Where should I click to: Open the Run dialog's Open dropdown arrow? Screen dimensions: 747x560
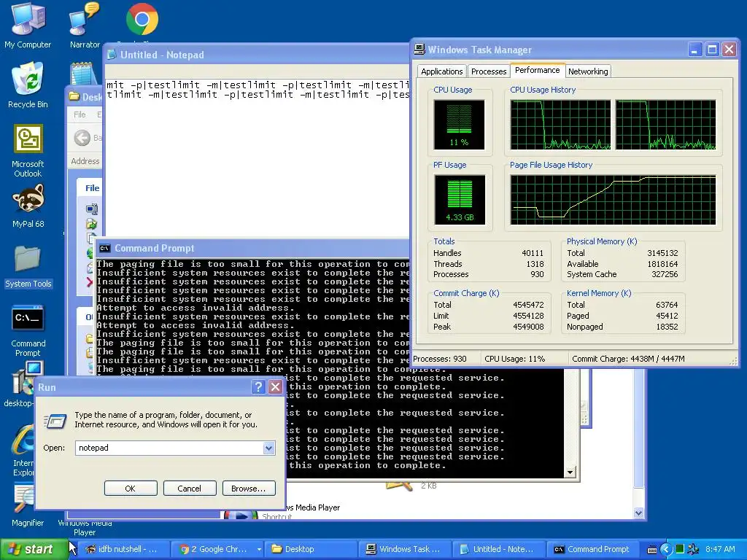tap(268, 448)
